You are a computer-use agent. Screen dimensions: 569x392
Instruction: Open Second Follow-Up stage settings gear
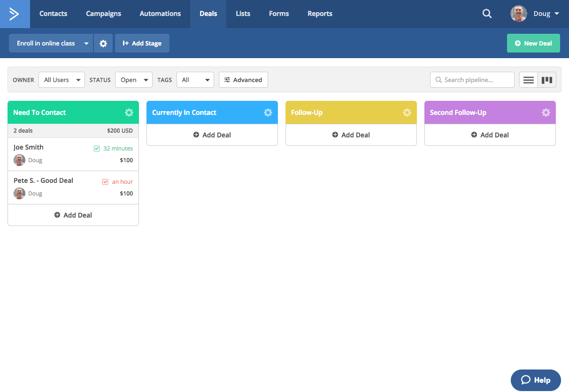tap(546, 113)
